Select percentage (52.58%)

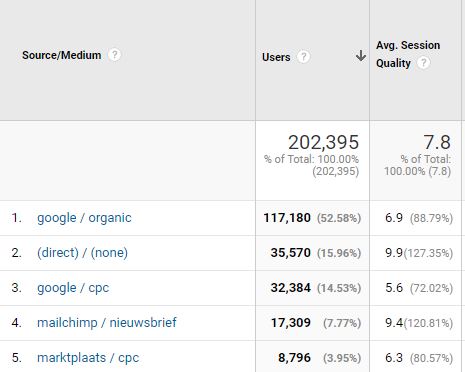tap(339, 218)
